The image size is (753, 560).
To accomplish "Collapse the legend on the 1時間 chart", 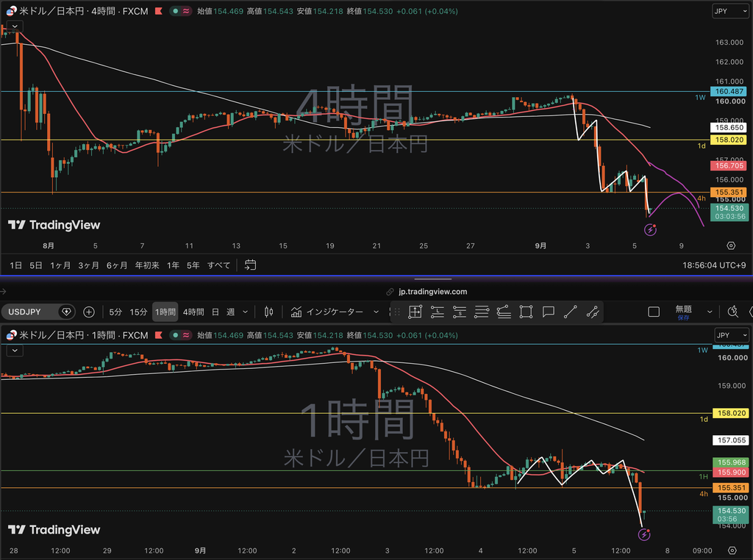I will [15, 351].
